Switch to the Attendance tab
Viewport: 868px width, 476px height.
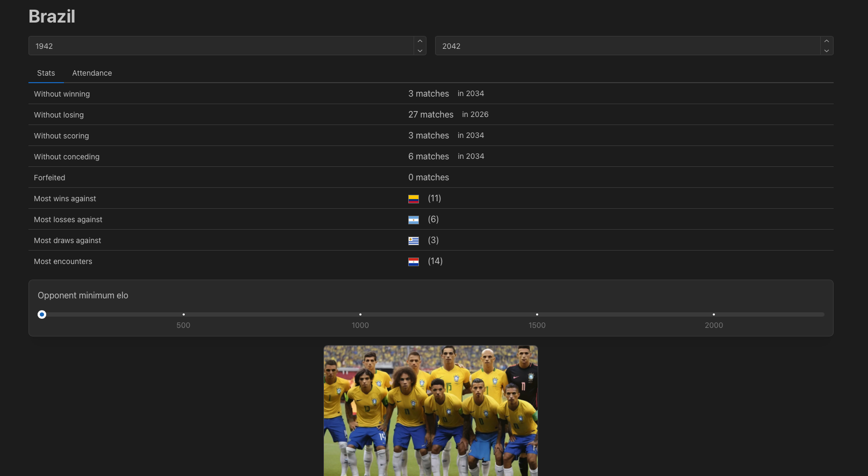coord(92,73)
